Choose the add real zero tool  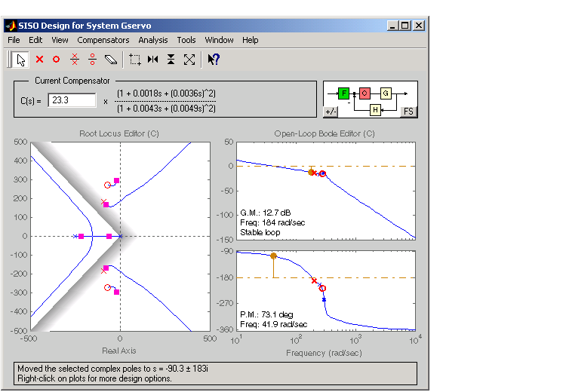(x=57, y=59)
